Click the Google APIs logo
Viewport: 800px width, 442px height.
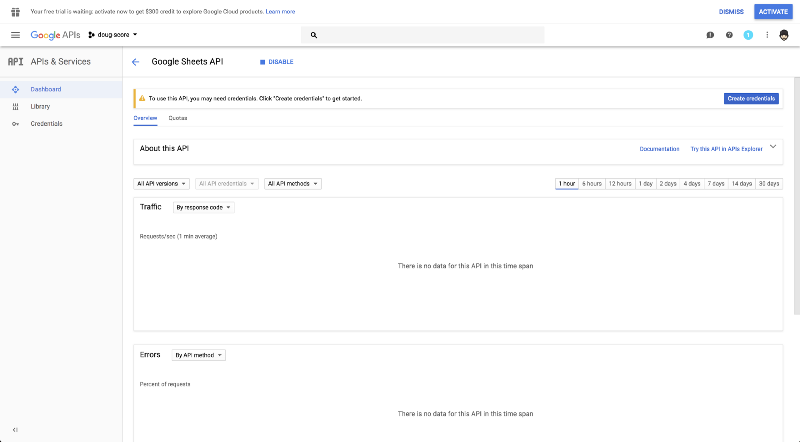click(55, 35)
